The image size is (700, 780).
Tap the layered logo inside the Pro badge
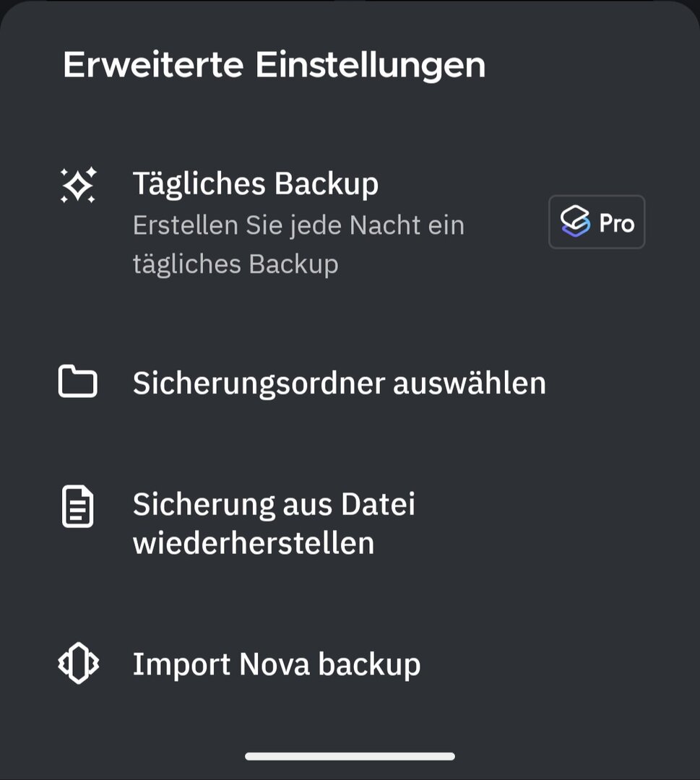(x=576, y=222)
